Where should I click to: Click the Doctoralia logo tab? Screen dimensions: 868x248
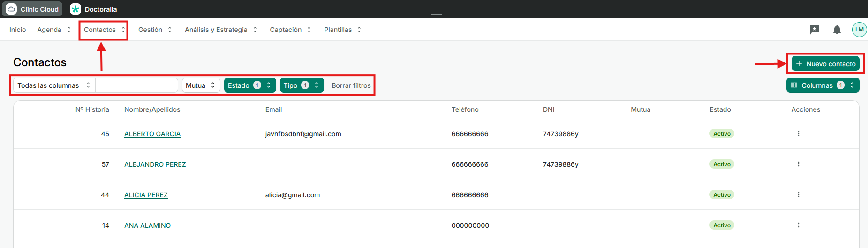click(94, 9)
